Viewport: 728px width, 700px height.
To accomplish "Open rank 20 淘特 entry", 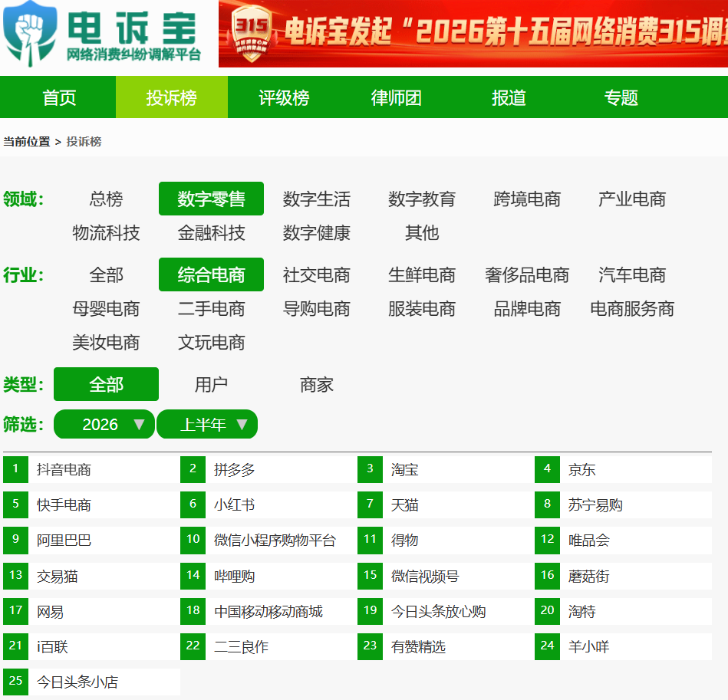I will tap(623, 611).
